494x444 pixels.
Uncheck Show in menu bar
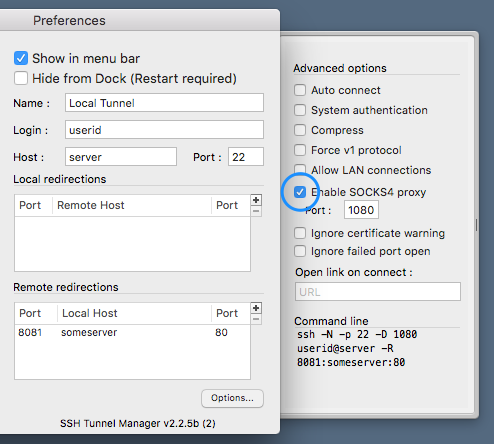(x=21, y=58)
